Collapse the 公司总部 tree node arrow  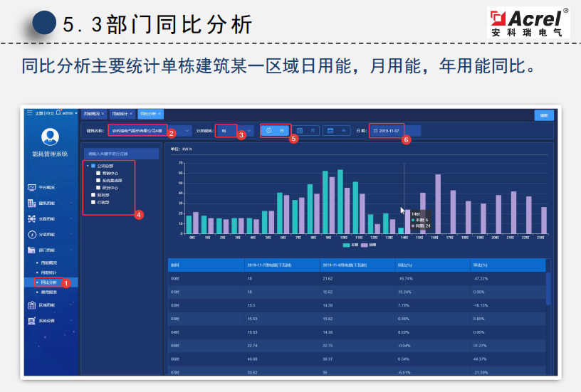(x=88, y=166)
